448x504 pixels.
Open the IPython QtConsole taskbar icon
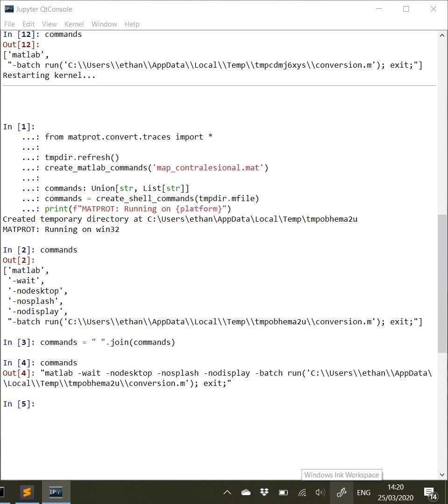point(56,492)
